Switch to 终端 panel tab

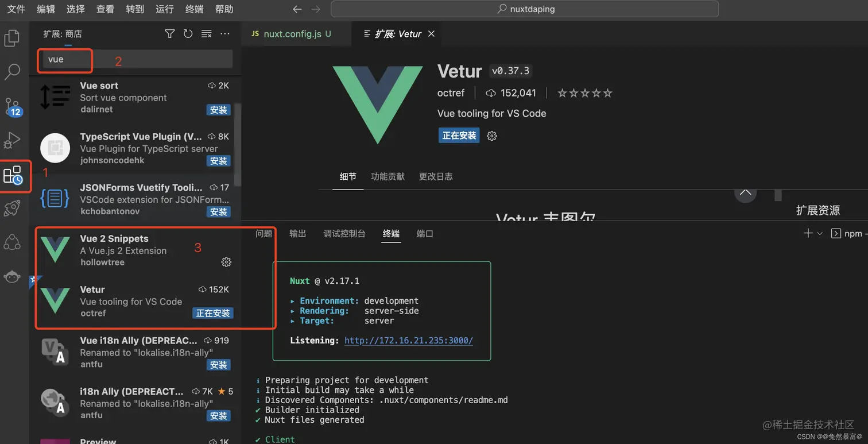[x=392, y=234]
